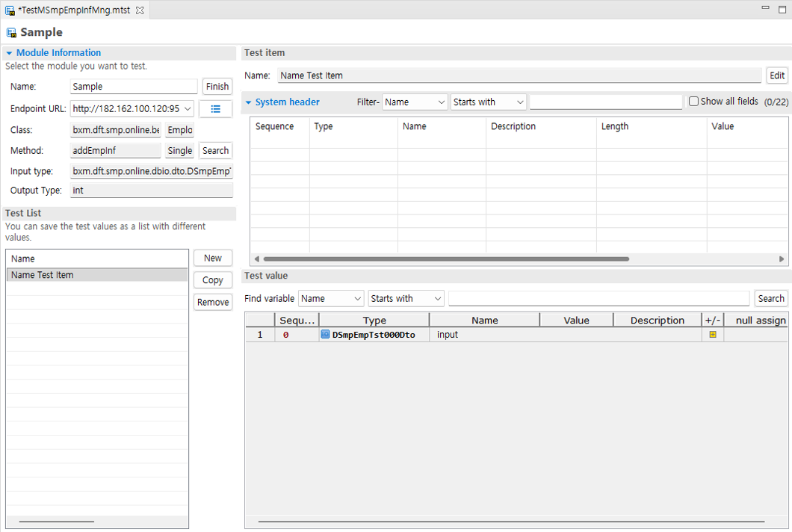This screenshot has height=532, width=792.
Task: Open the Endpoint URL list icon
Action: pyautogui.click(x=217, y=108)
